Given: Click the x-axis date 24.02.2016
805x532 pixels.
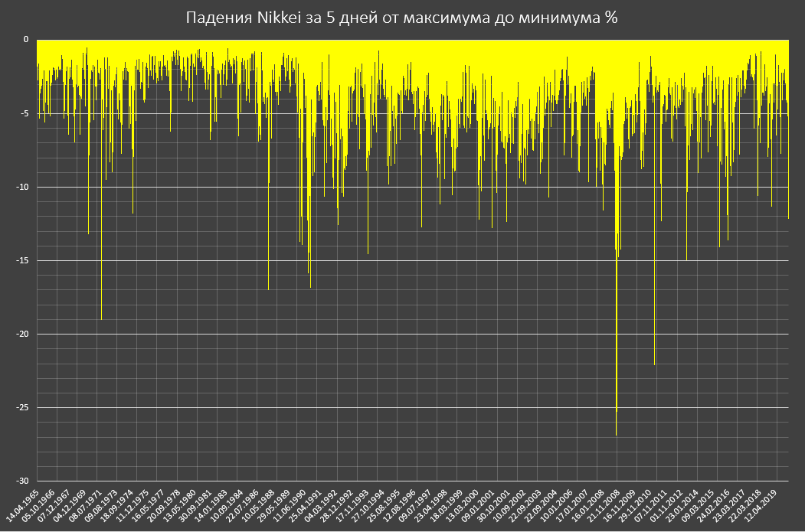Looking at the screenshot, I should (712, 506).
